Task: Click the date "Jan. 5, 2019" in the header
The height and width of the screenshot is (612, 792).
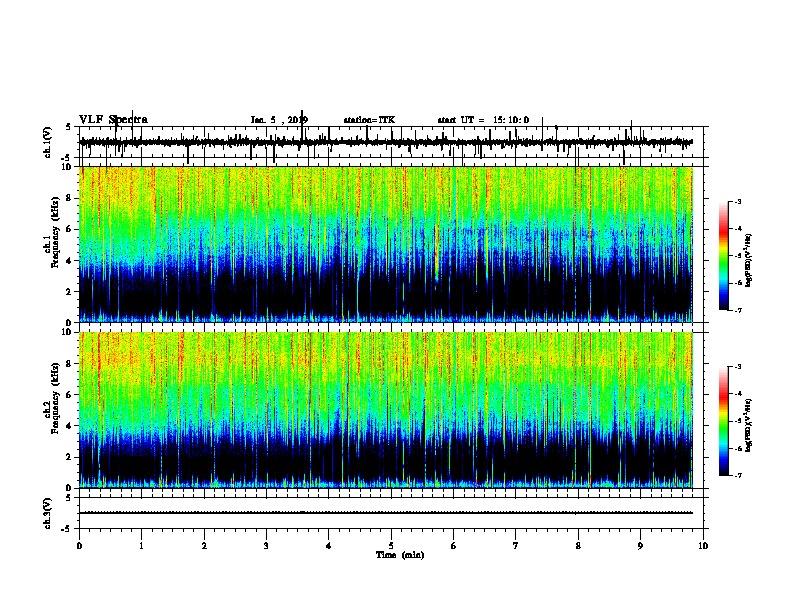Action: click(279, 120)
